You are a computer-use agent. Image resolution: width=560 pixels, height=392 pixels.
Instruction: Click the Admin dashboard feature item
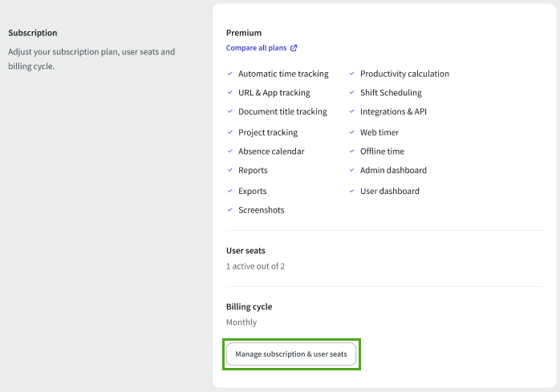tap(393, 170)
